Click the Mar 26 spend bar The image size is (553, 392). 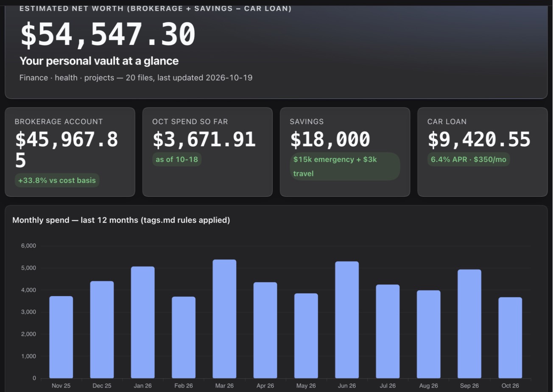pos(224,319)
